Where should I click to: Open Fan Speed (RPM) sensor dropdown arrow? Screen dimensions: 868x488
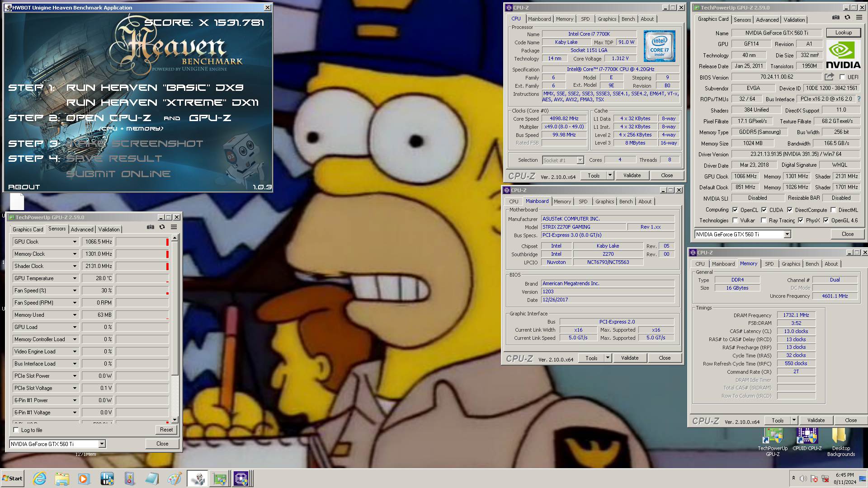point(75,303)
